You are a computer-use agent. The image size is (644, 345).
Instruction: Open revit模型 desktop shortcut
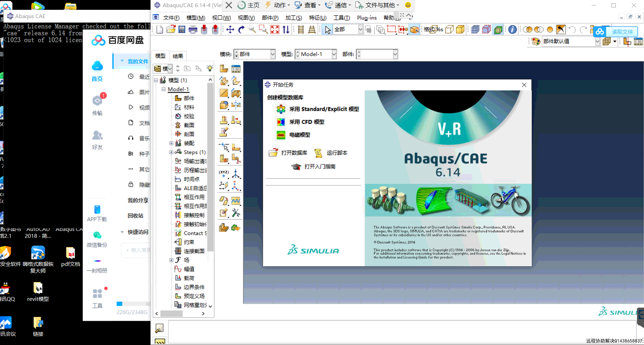38,292
